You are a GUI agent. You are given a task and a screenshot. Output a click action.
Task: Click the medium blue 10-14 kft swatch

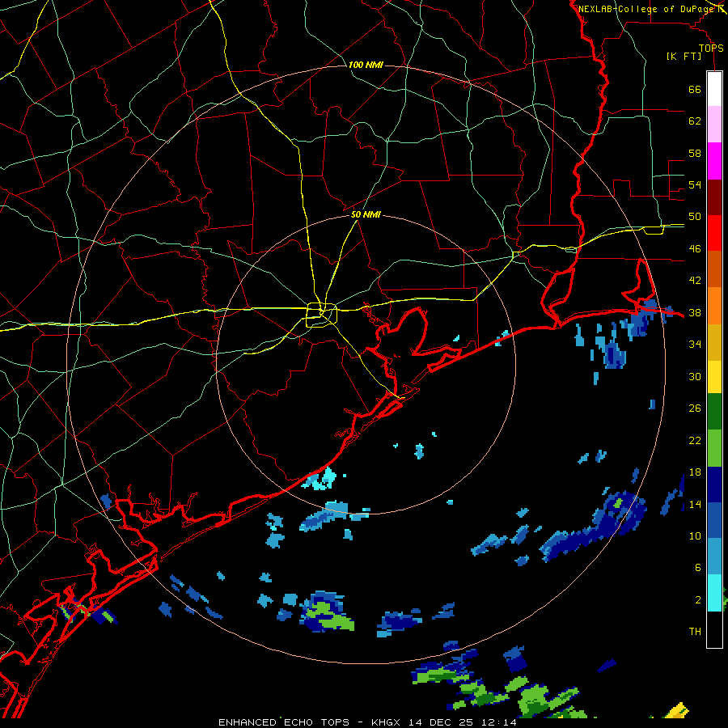pos(714,520)
